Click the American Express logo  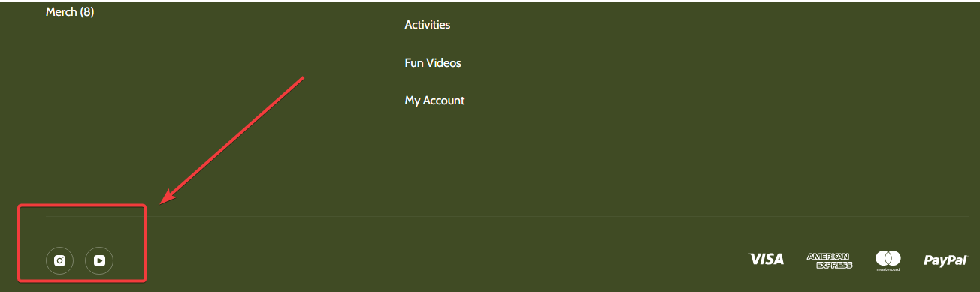pos(830,260)
